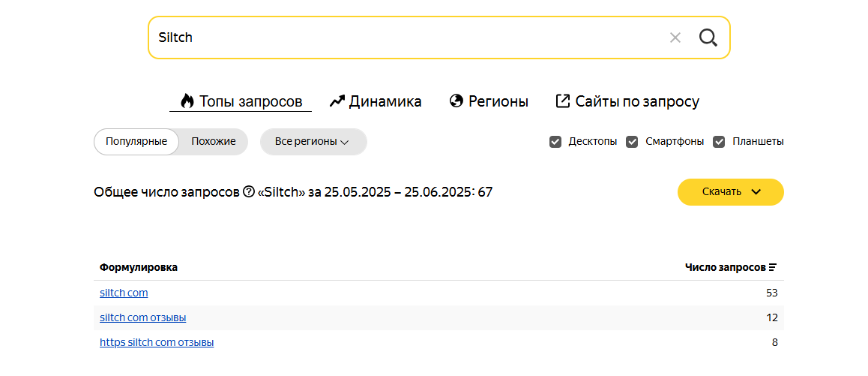Open the https siltch com отзывы link
868x376 pixels.
click(x=157, y=342)
